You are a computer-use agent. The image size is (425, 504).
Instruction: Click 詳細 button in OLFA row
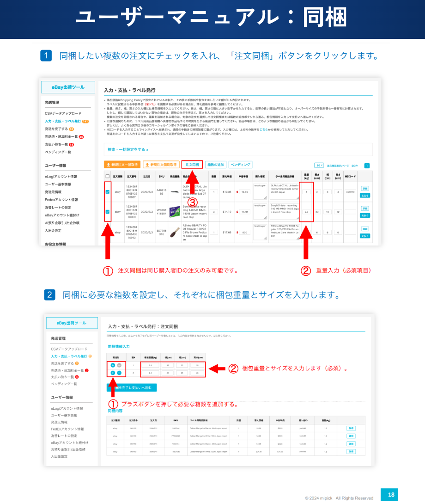[x=365, y=189]
